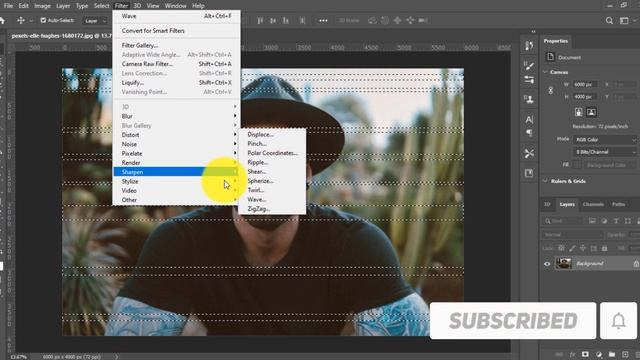Open the 8 Bits/Channel dropdown
The width and height of the screenshot is (640, 360).
[x=604, y=152]
